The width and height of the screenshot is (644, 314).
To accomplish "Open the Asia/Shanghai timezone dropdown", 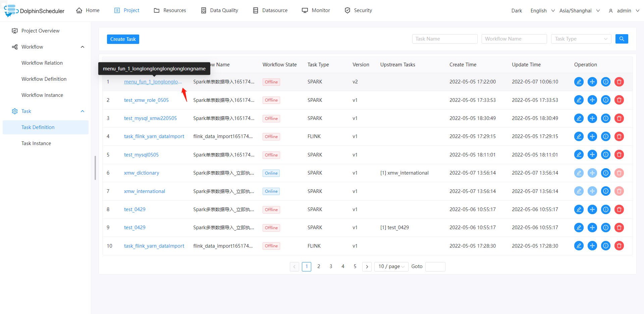I will pyautogui.click(x=580, y=11).
